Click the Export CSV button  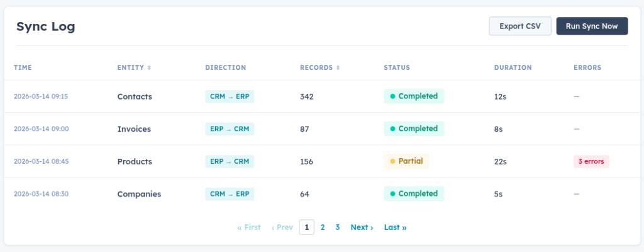point(520,26)
